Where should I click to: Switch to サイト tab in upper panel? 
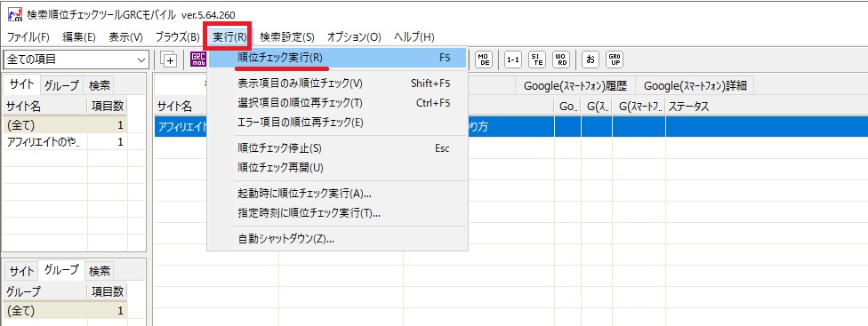22,84
